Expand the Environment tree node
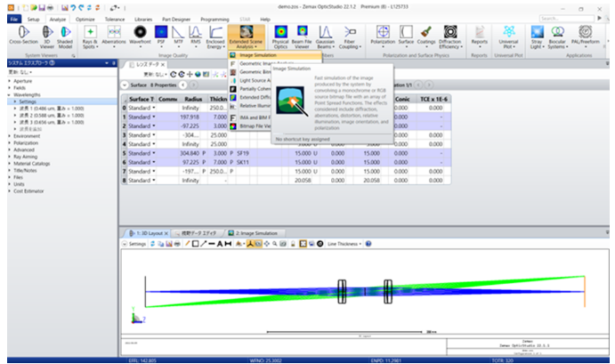This screenshot has width=615, height=364. [x=10, y=135]
